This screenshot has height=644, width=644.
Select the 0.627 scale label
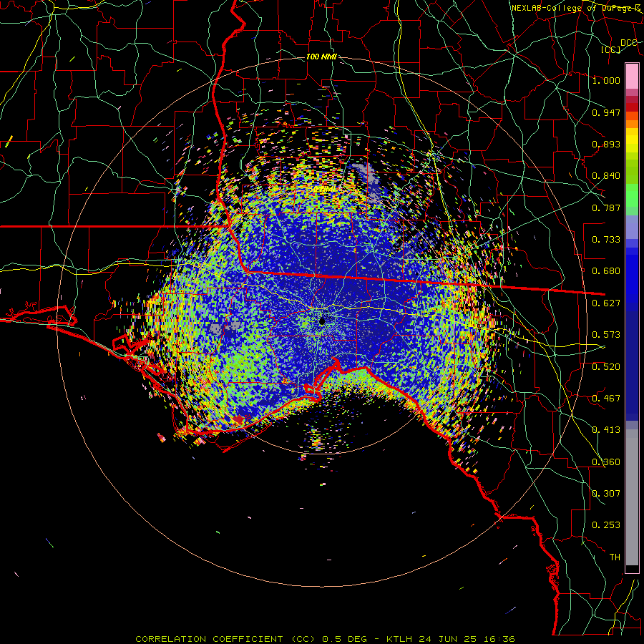[x=606, y=303]
